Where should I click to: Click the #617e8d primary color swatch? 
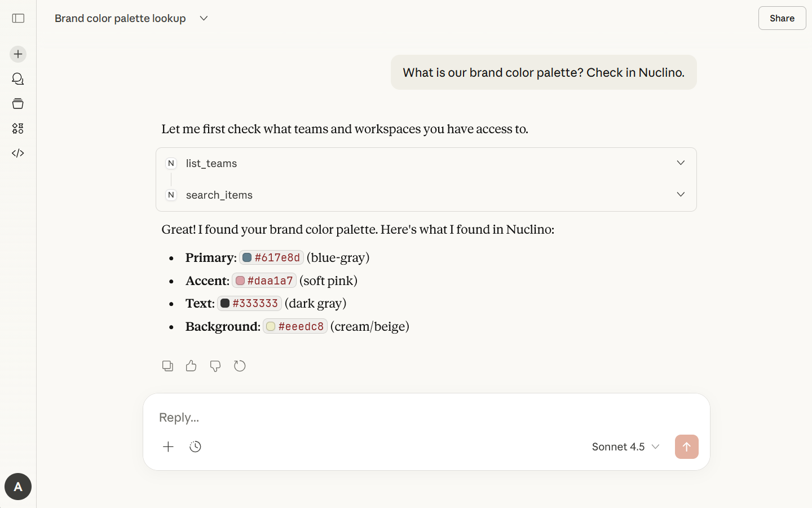click(247, 257)
